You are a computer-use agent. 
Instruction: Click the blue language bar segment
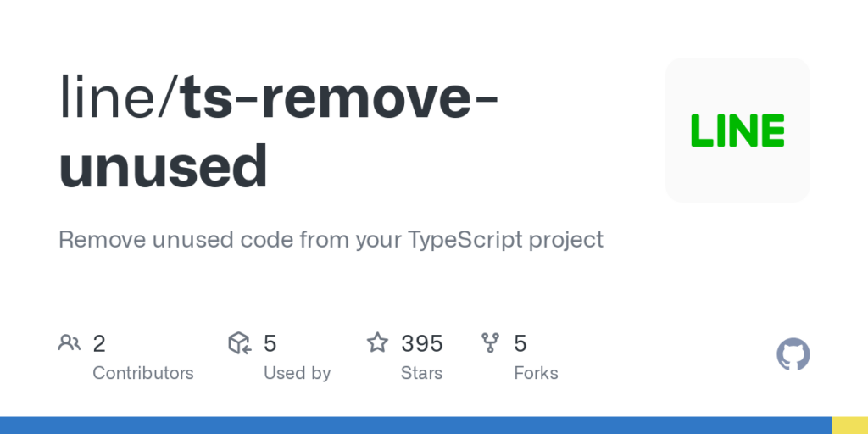tap(415, 425)
